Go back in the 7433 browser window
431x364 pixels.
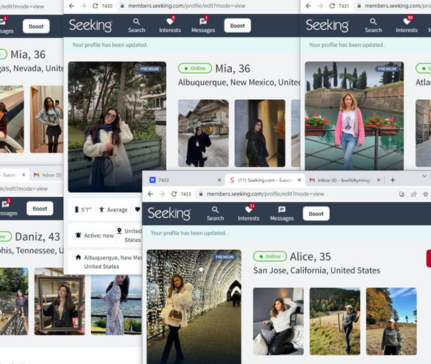[x=150, y=194]
